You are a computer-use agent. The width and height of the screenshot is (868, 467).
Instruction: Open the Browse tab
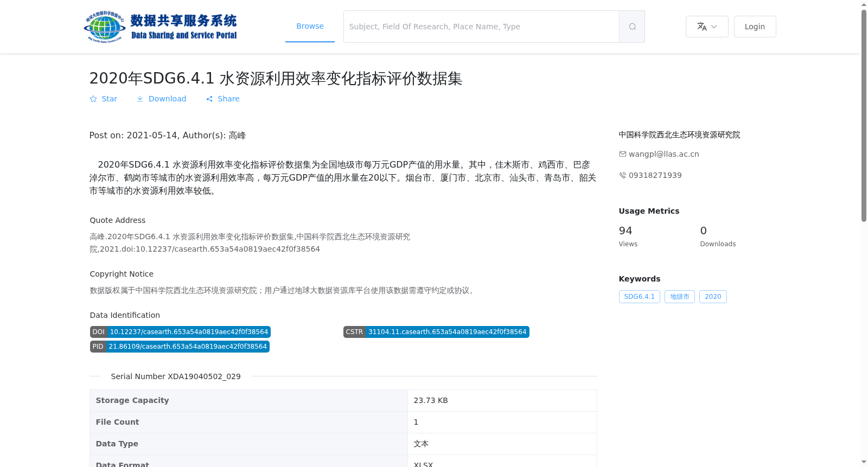(x=310, y=26)
